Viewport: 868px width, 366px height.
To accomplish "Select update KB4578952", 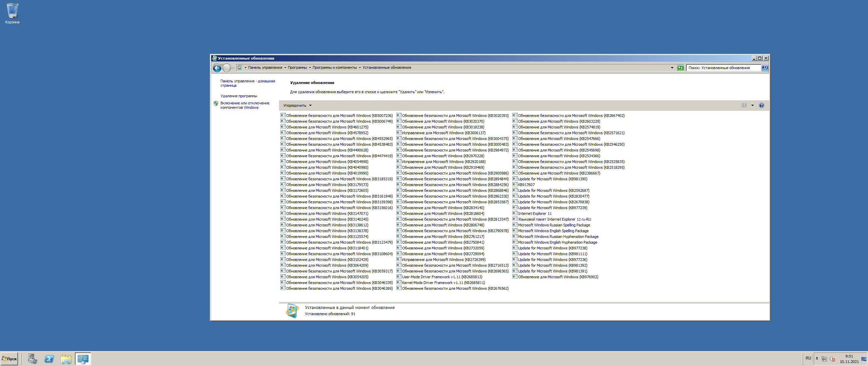I will coord(324,133).
